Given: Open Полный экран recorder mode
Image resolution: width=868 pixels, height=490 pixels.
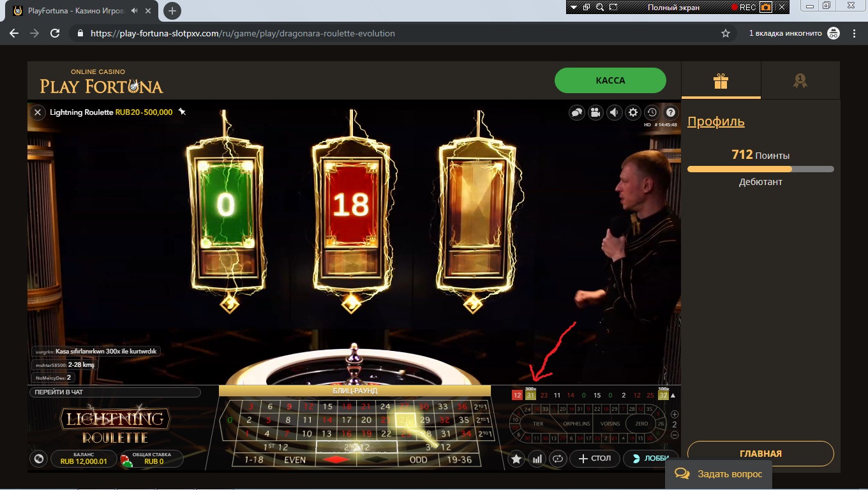Looking at the screenshot, I should [x=673, y=7].
